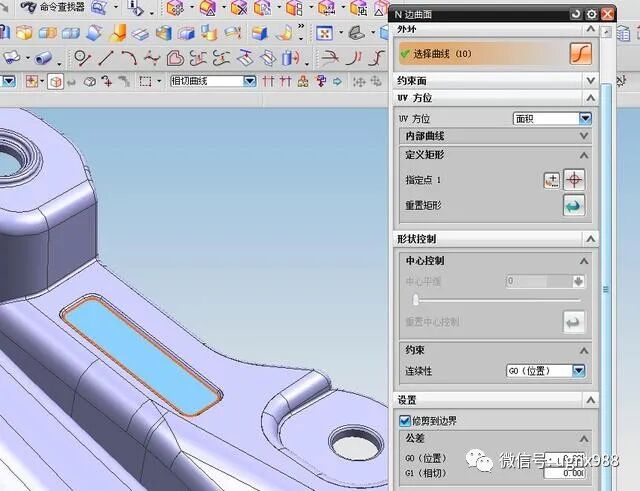Click the project curve icon
The height and width of the screenshot is (491, 640).
[245, 58]
